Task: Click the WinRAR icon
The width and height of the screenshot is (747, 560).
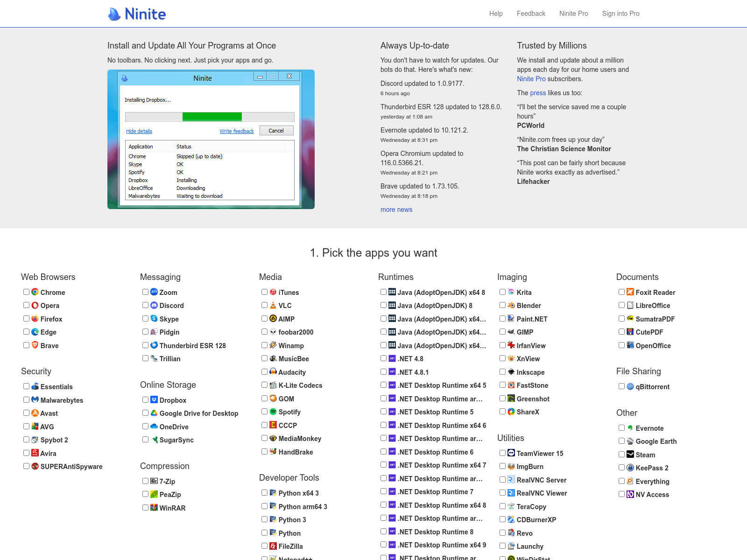Action: (x=154, y=507)
